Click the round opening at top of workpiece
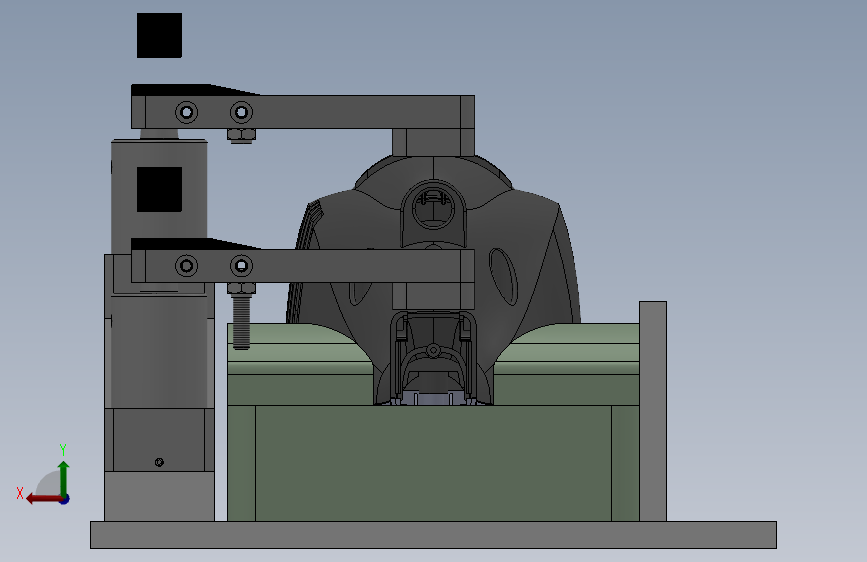867x562 pixels. (434, 209)
